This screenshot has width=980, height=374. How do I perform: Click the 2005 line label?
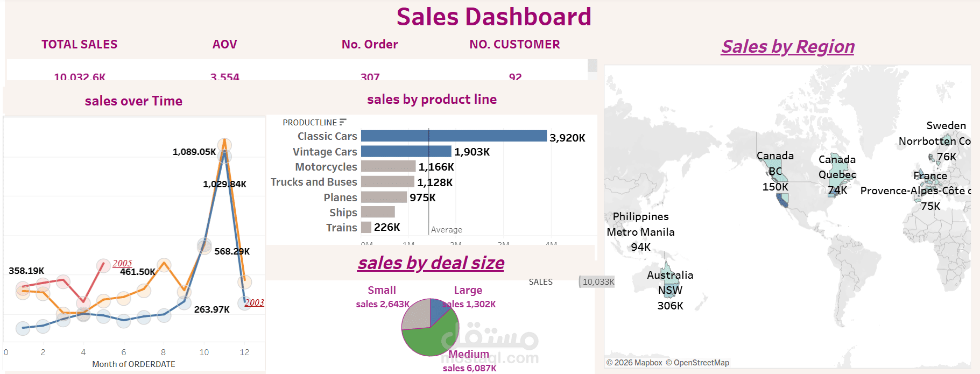coord(122,263)
